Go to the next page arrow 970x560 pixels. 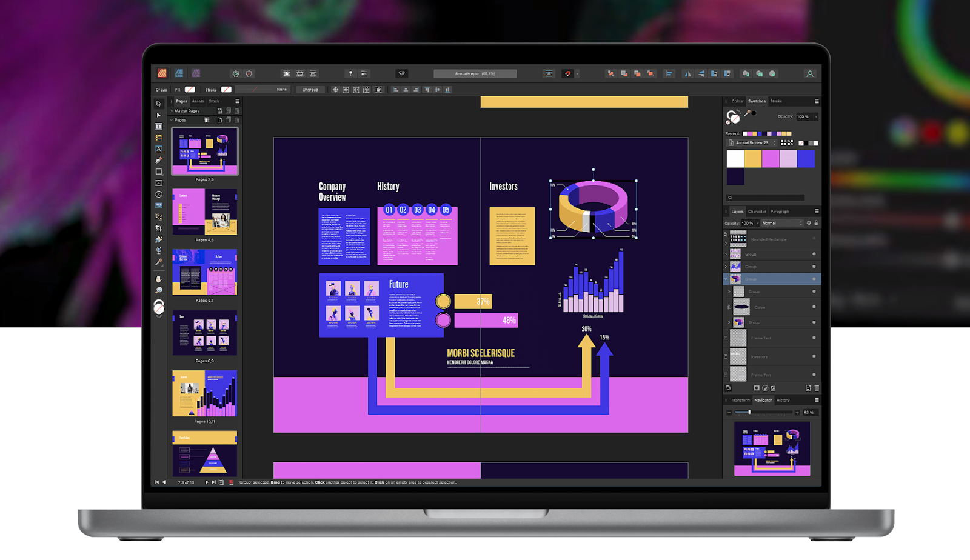tap(207, 482)
